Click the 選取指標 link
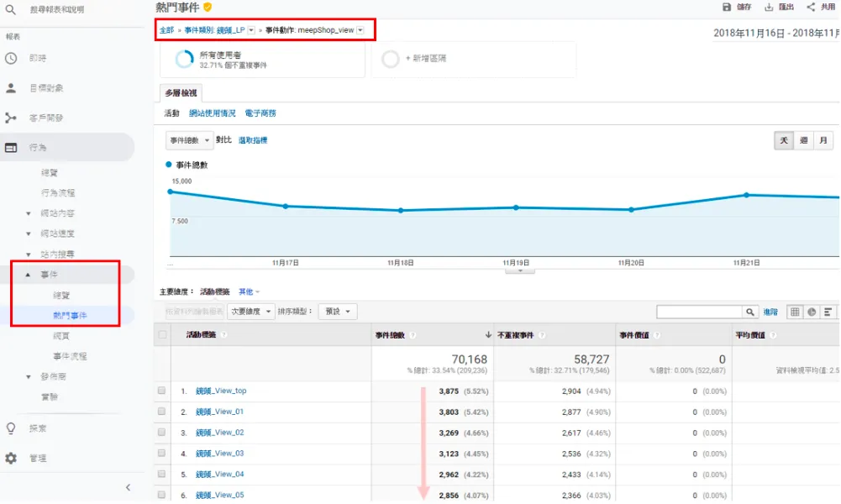The height and width of the screenshot is (504, 841). point(253,140)
